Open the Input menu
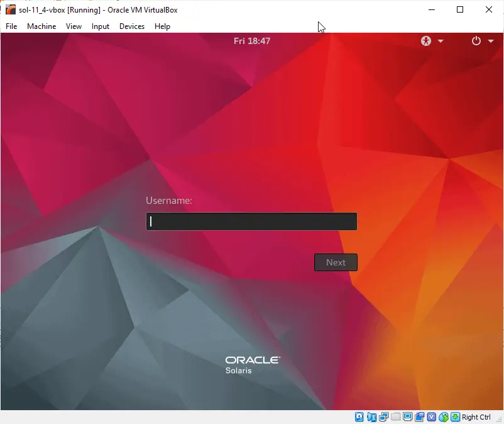504x424 pixels. point(101,26)
